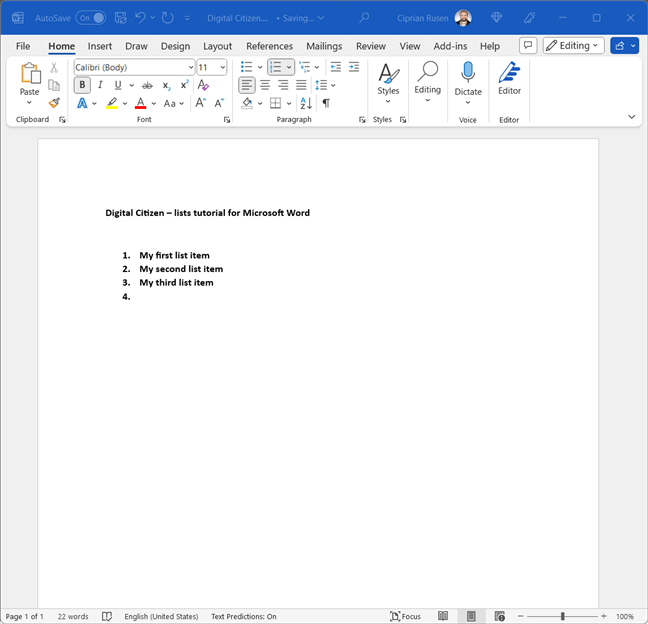Open the Editing mode dropdown
Screen dimensions: 648x624
click(573, 45)
